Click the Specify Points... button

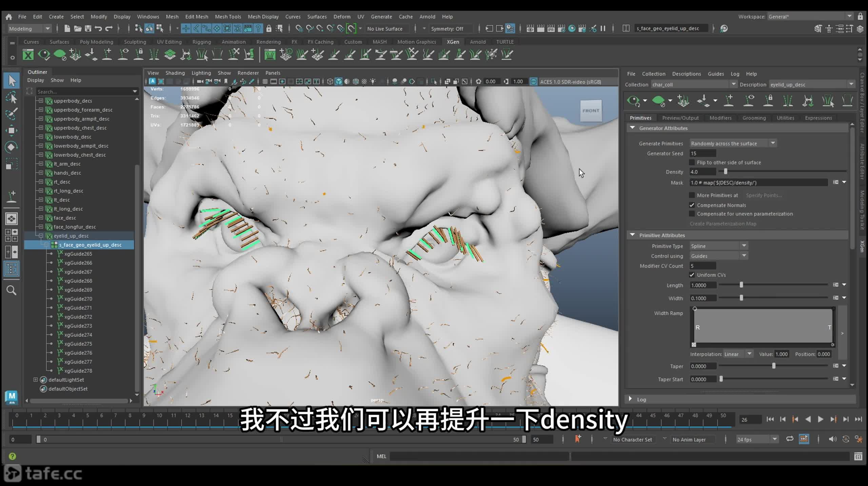tap(764, 195)
